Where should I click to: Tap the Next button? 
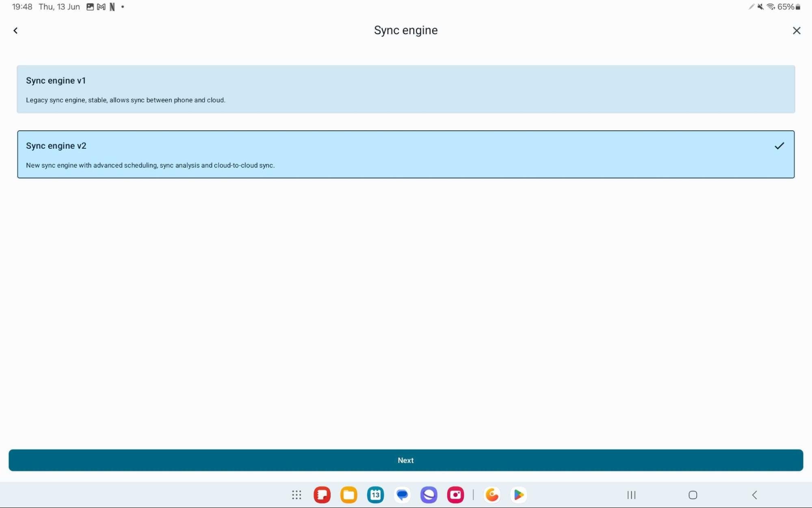405,460
